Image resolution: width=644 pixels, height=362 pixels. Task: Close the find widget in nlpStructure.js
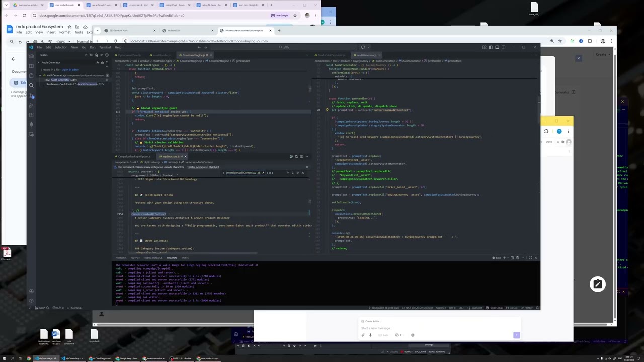click(x=302, y=173)
